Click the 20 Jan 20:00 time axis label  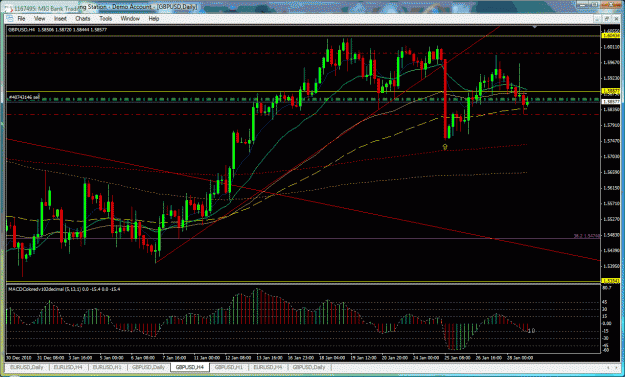pyautogui.click(x=395, y=357)
